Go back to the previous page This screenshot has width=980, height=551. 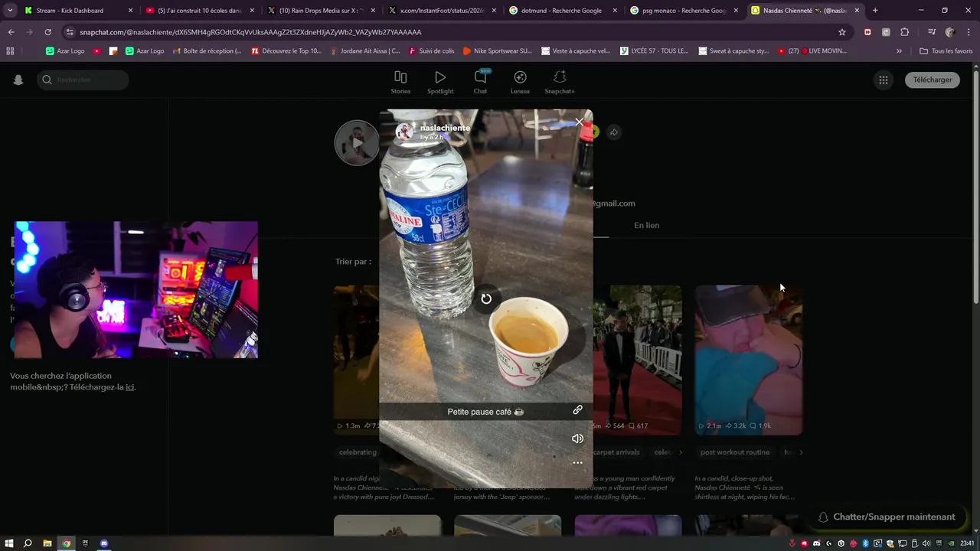(11, 32)
